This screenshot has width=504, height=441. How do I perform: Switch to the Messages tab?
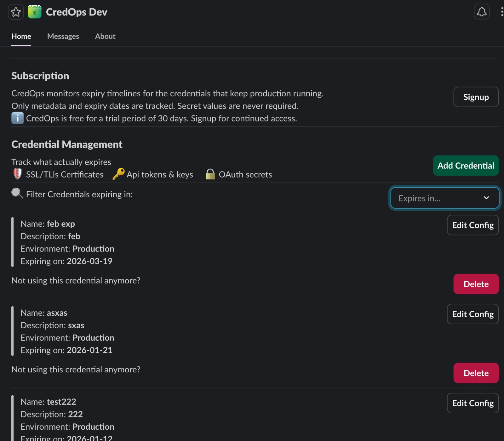(x=63, y=36)
